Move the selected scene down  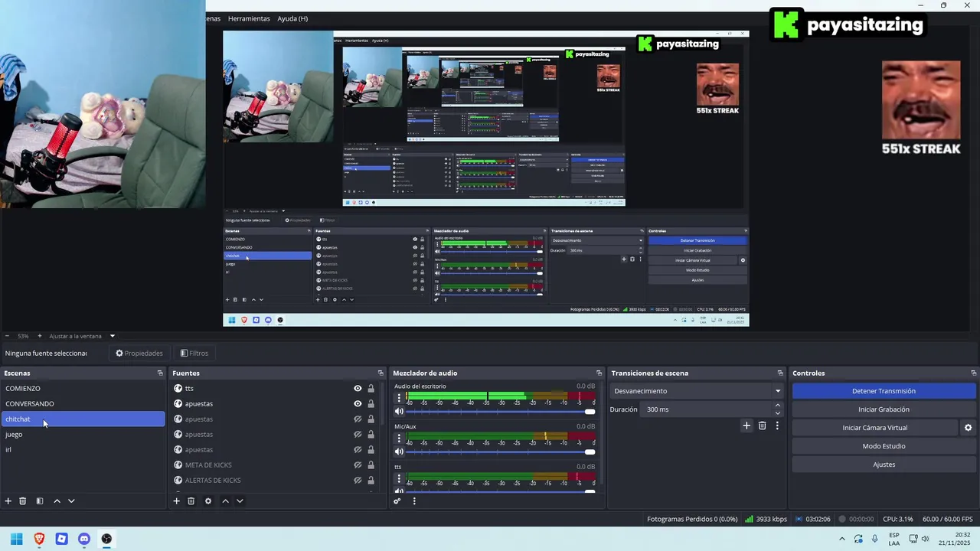coord(71,501)
